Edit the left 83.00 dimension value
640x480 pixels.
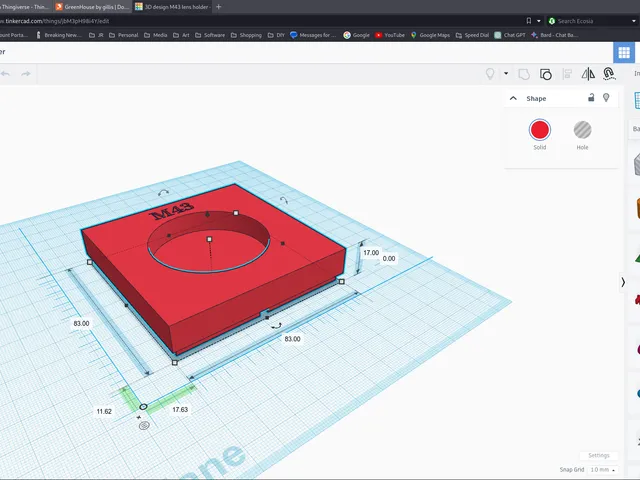81,323
